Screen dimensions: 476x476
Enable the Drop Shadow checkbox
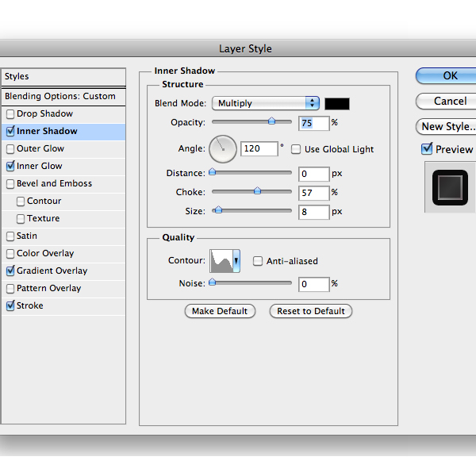coord(10,114)
